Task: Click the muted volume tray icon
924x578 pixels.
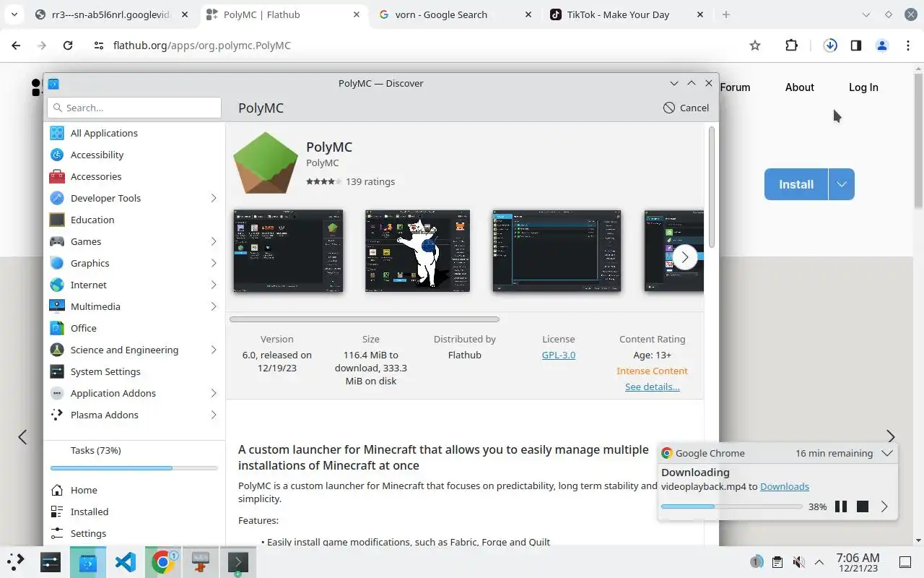Action: pyautogui.click(x=798, y=562)
